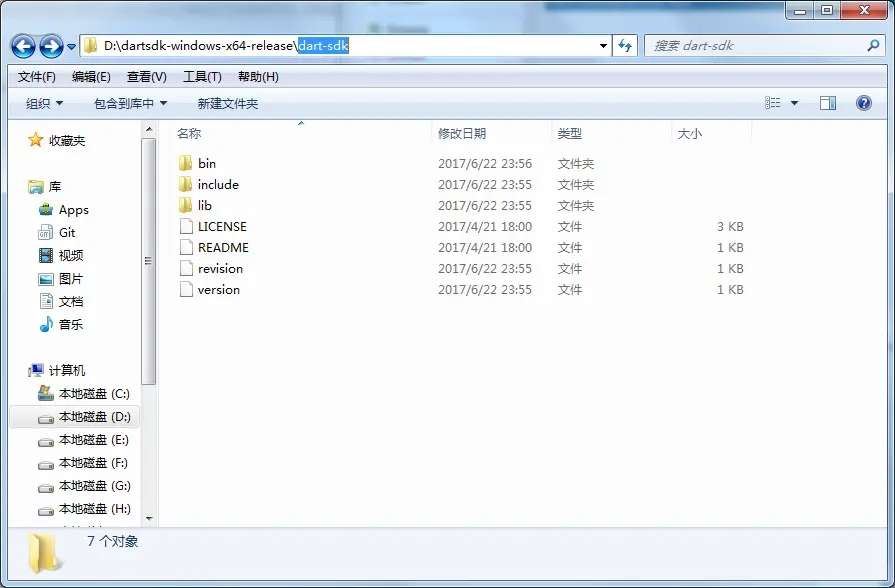
Task: Click the navigation pane scrollbar thumb
Action: pos(148,261)
